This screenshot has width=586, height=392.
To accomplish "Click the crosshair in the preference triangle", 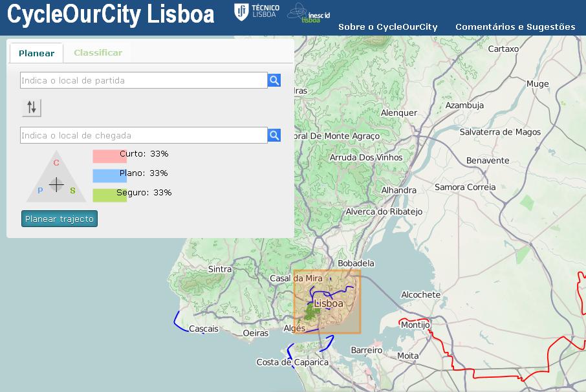I will 57,184.
